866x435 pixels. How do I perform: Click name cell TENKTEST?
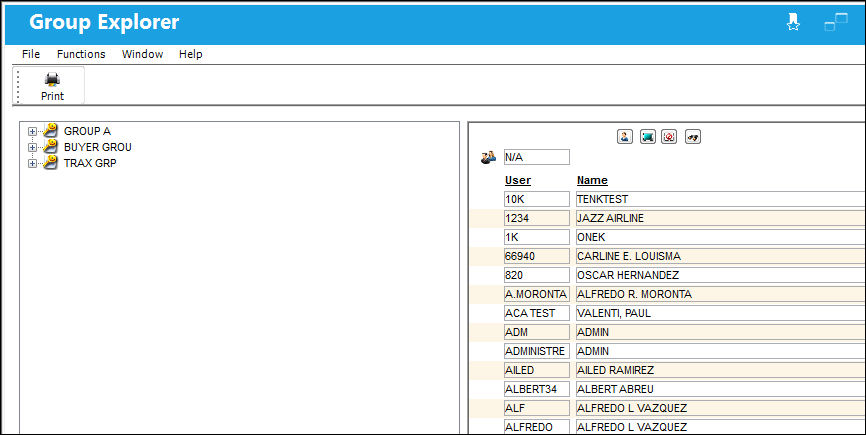[x=720, y=199]
